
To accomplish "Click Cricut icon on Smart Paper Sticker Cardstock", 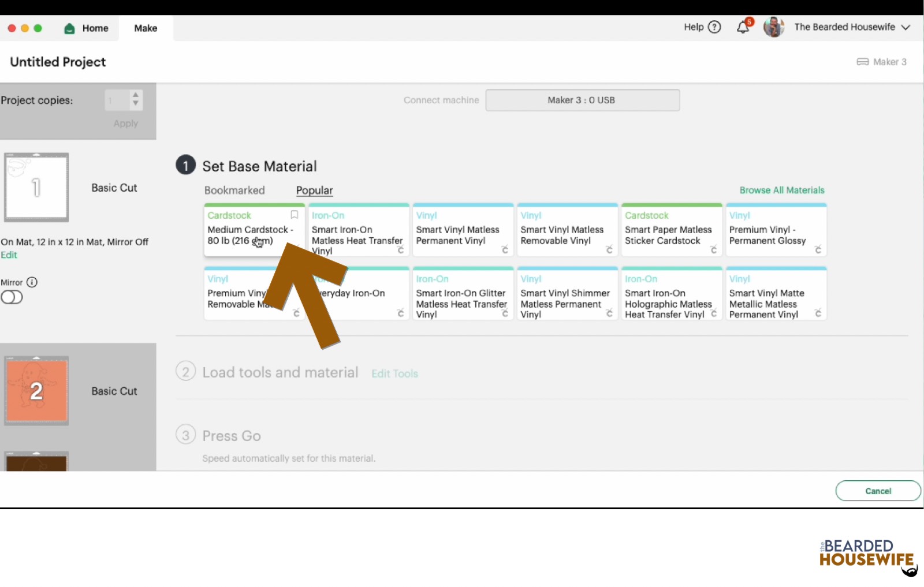I will click(x=714, y=249).
